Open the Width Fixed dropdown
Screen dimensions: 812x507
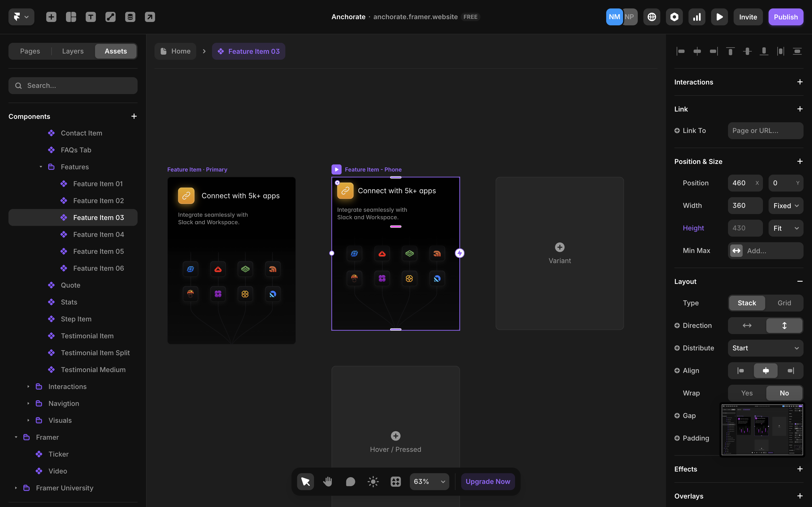785,205
